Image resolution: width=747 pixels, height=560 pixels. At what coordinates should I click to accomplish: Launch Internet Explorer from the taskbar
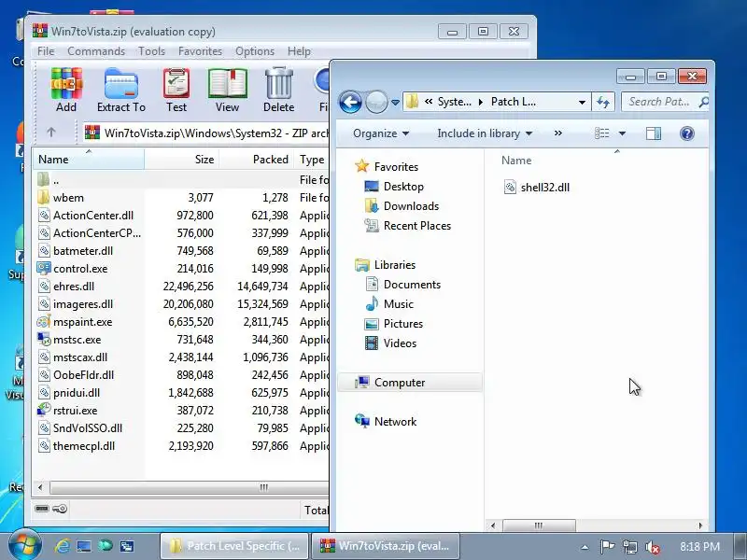coord(63,546)
